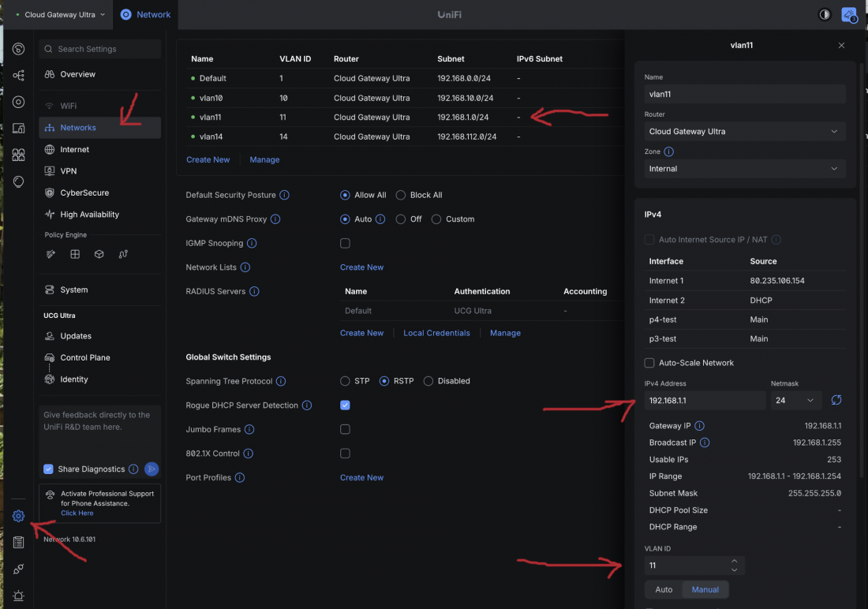
Task: Open the Policy Engine cube icon
Action: (x=99, y=254)
